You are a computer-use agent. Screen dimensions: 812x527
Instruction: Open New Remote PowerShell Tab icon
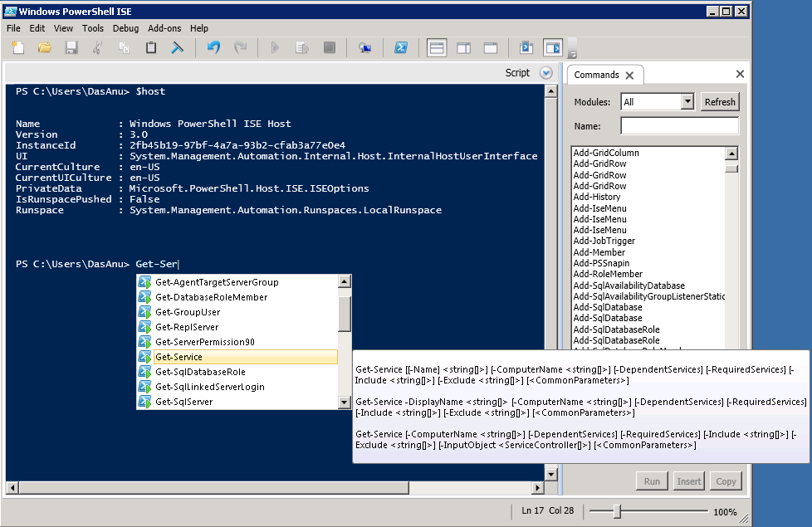click(x=364, y=48)
